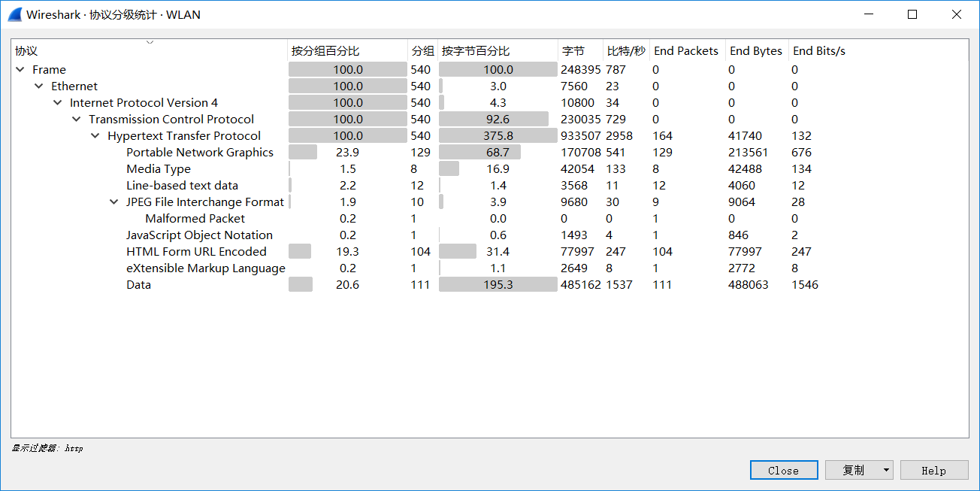The width and height of the screenshot is (980, 491).
Task: Select the Media Type row
Action: click(490, 168)
